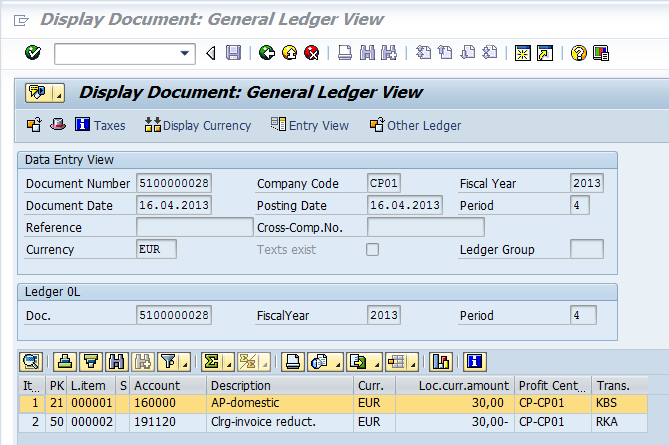669x445 pixels.
Task: Expand the Views dropdown arrow
Action: pyautogui.click(x=338, y=362)
